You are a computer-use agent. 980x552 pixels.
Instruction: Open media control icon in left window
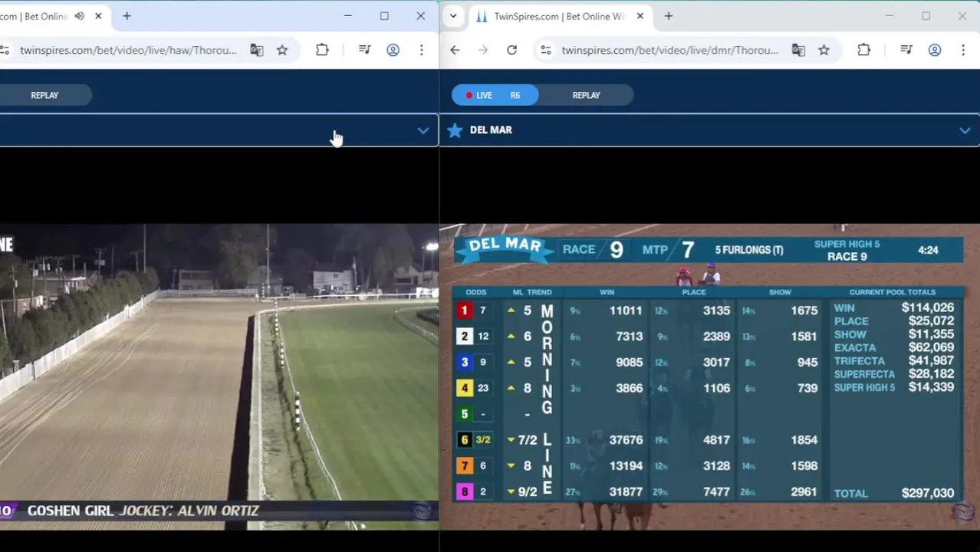click(365, 50)
